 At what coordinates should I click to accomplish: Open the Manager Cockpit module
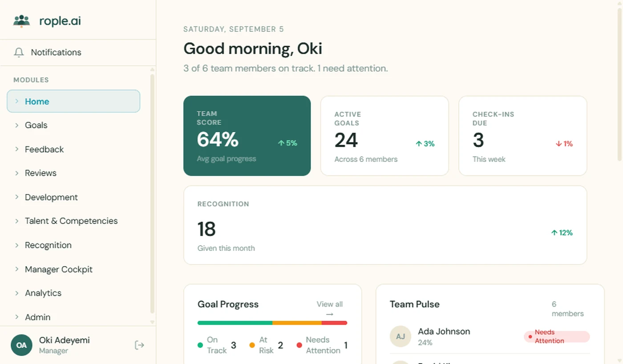point(73,269)
